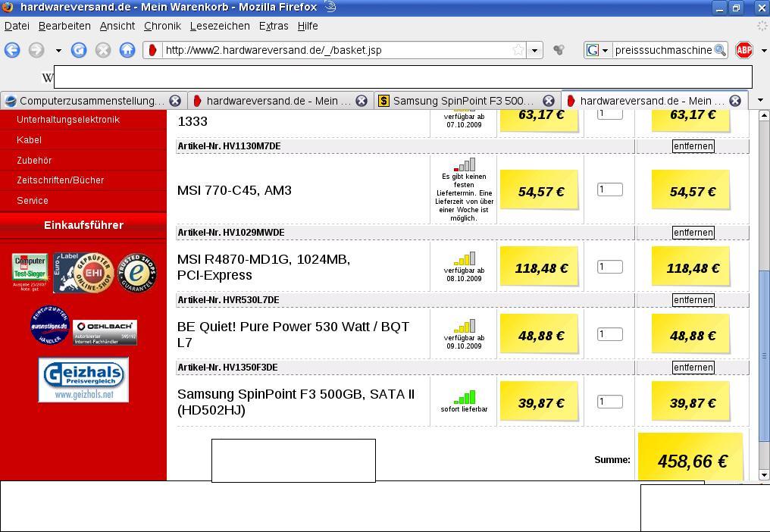Switch to the Computerzusammenstellung tab
This screenshot has width=770, height=532.
pos(93,101)
